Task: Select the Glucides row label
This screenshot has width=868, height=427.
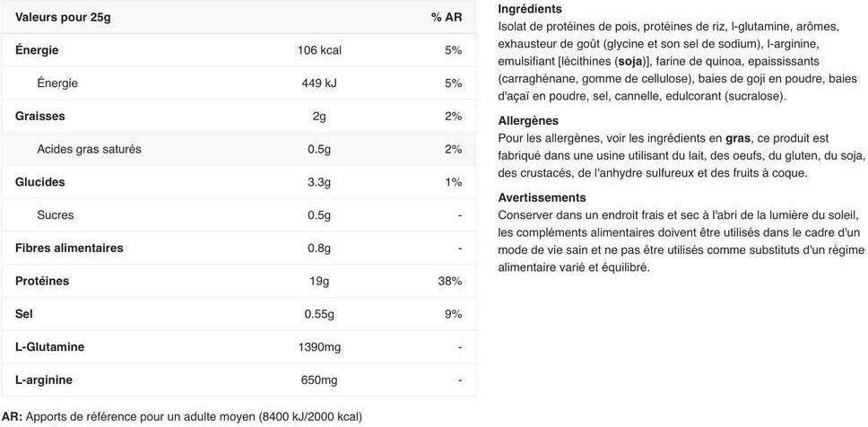Action: (39, 182)
